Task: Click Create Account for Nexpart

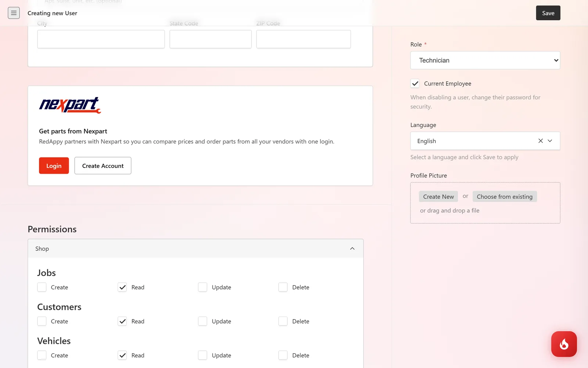Action: [x=103, y=166]
